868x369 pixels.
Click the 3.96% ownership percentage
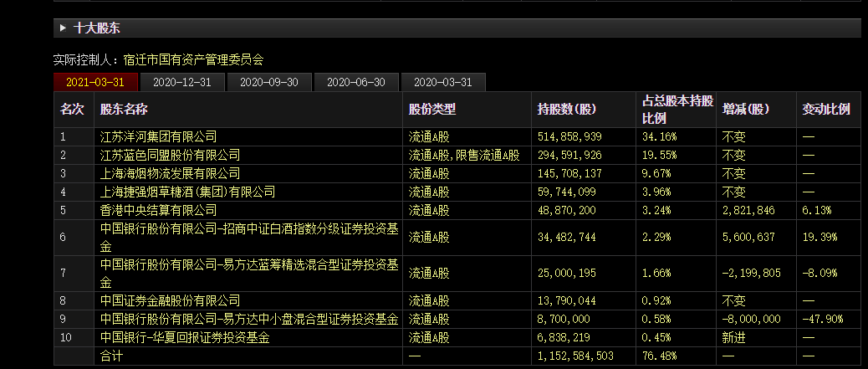coord(656,192)
